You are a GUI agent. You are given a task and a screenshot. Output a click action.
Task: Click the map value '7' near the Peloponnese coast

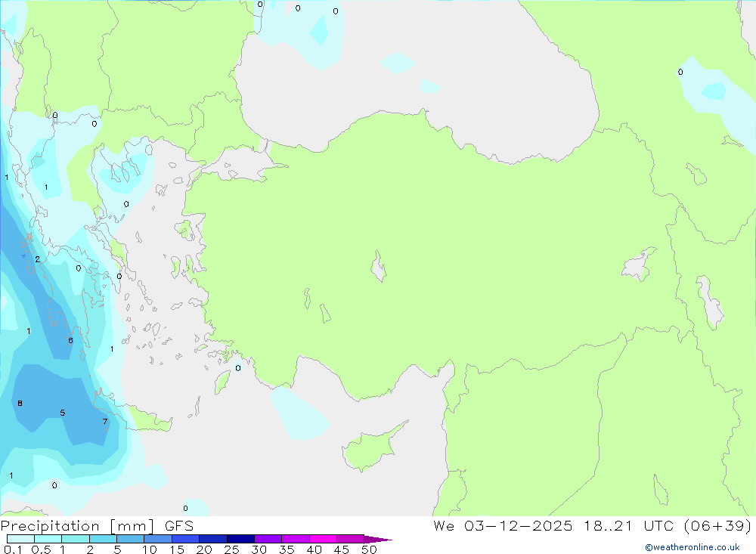(x=104, y=422)
